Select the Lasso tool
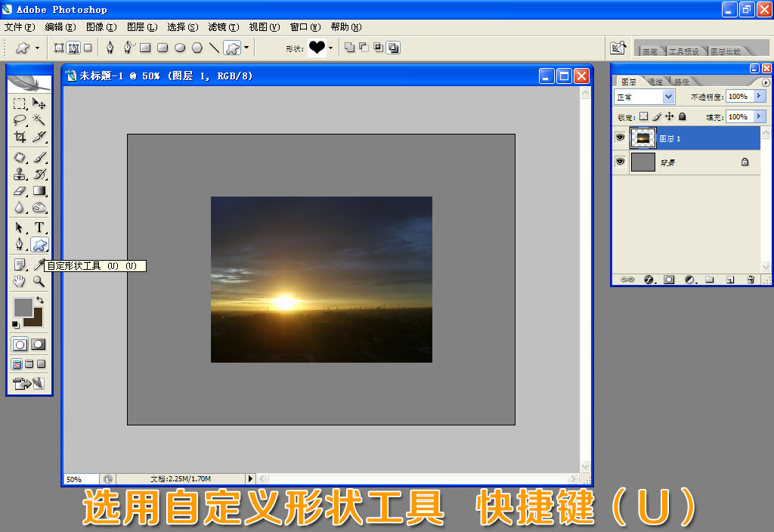774x532 pixels. (x=20, y=120)
